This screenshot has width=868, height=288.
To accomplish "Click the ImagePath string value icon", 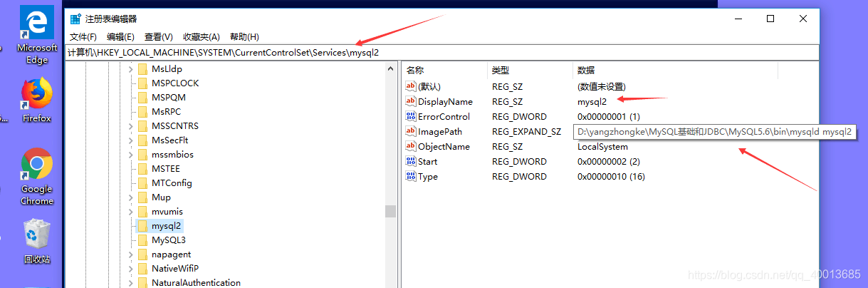I will [410, 131].
